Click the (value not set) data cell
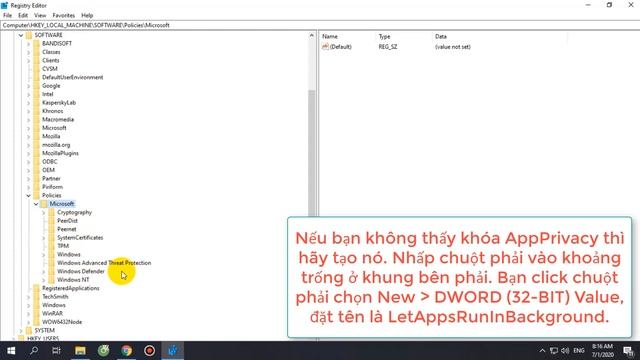This screenshot has width=640, height=360. pyautogui.click(x=453, y=47)
